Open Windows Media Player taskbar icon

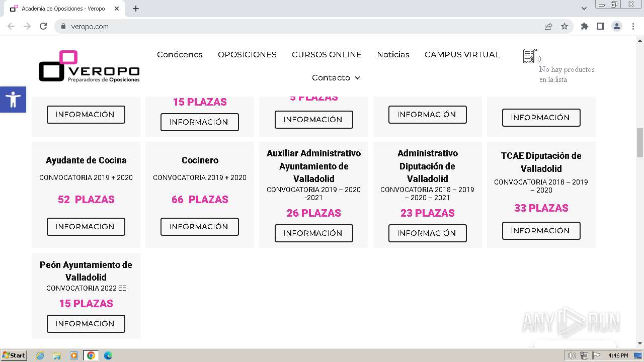(74, 355)
